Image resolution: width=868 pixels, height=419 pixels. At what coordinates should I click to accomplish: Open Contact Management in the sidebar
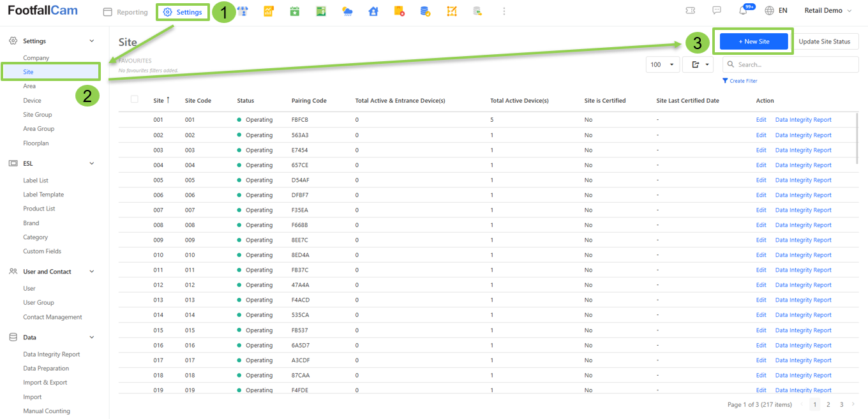tap(52, 317)
